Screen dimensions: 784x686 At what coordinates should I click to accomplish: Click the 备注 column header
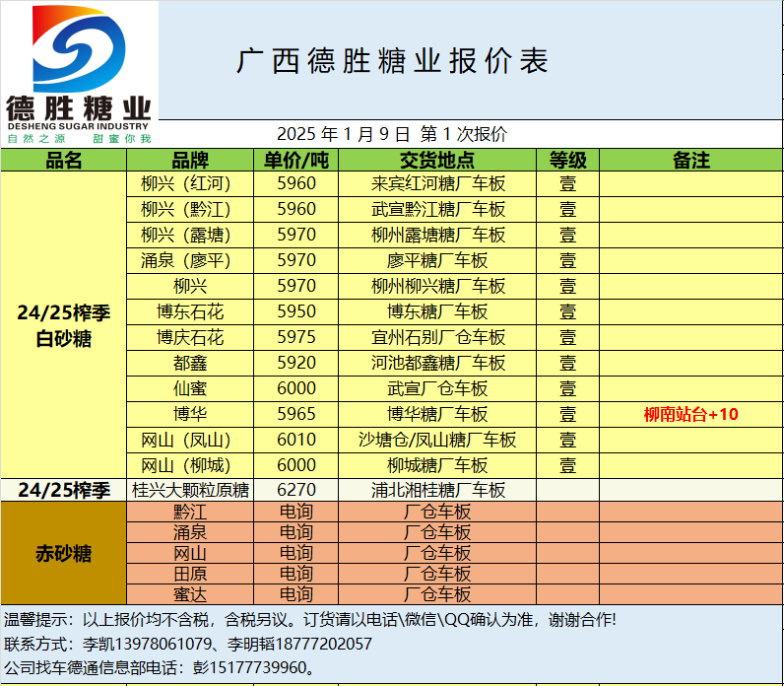[x=690, y=160]
